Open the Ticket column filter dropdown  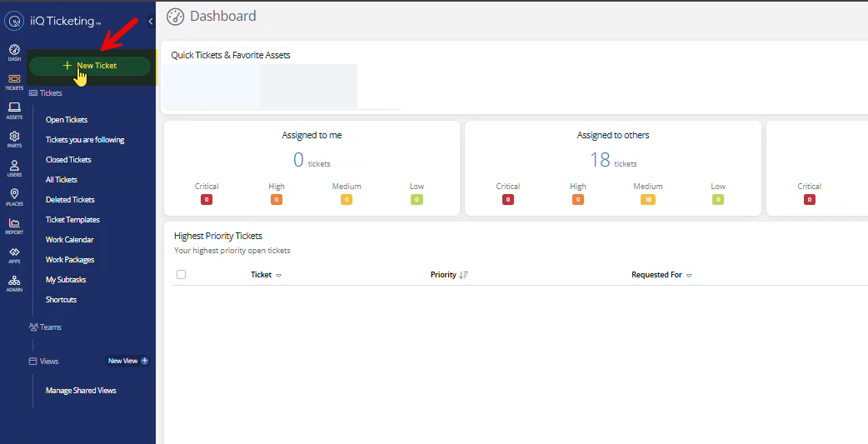(278, 275)
